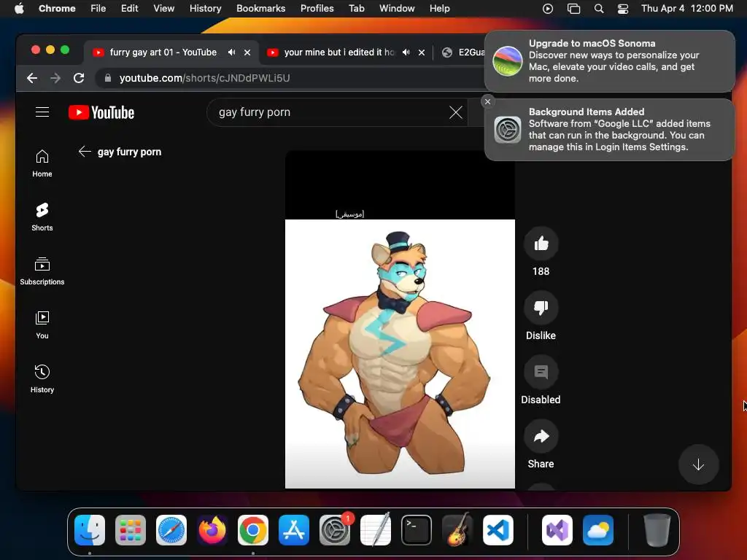Like the short with 188 likes
Screen dimensions: 747x560
tap(541, 244)
